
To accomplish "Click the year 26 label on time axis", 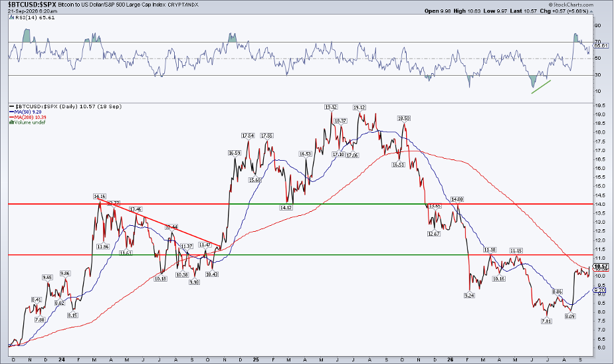I will tap(451, 359).
